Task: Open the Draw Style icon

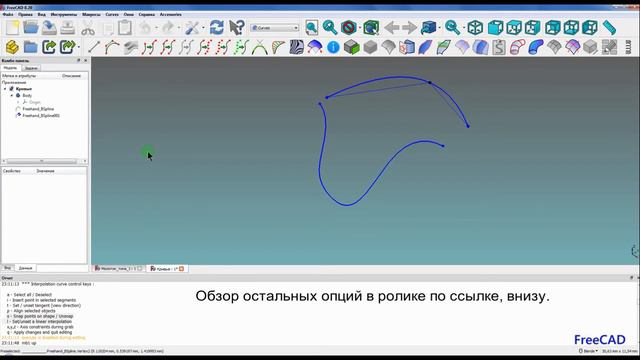Action: pyautogui.click(x=349, y=28)
